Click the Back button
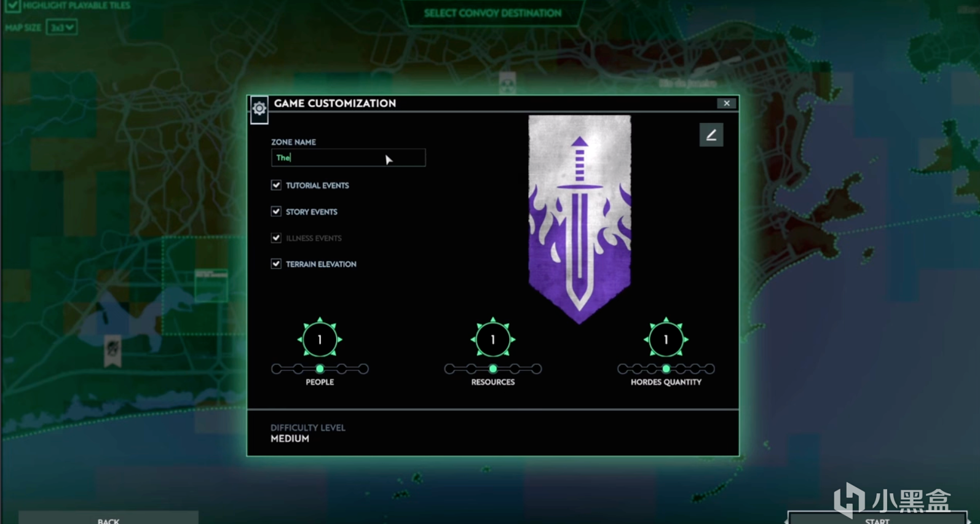Viewport: 980px width, 524px height. pos(108,518)
